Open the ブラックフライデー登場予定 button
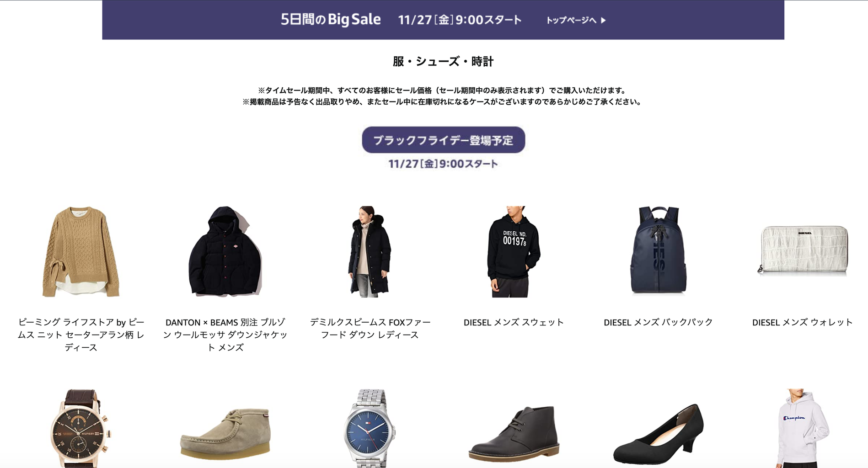868x468 pixels. tap(443, 140)
